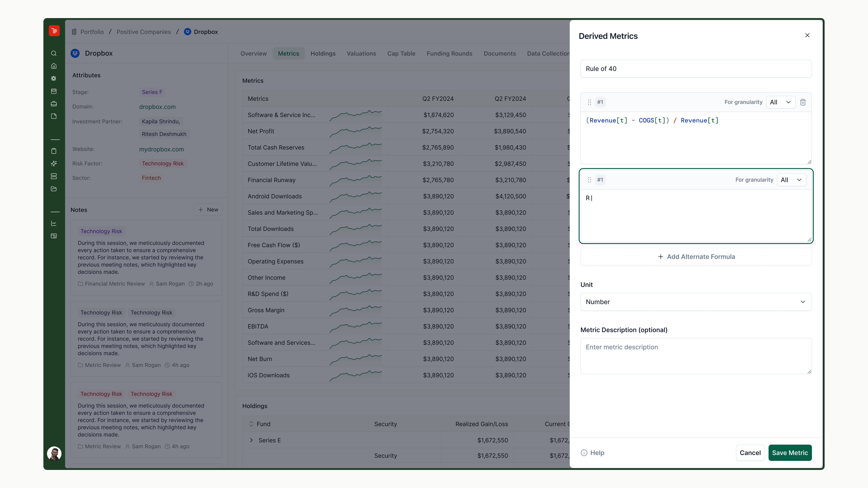Screen dimensions: 868x488
Task: Switch to the Cap Table tab
Action: point(401,54)
